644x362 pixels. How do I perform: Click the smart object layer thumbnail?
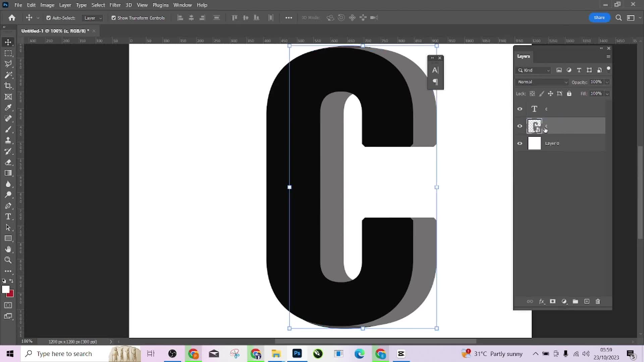pos(534,126)
